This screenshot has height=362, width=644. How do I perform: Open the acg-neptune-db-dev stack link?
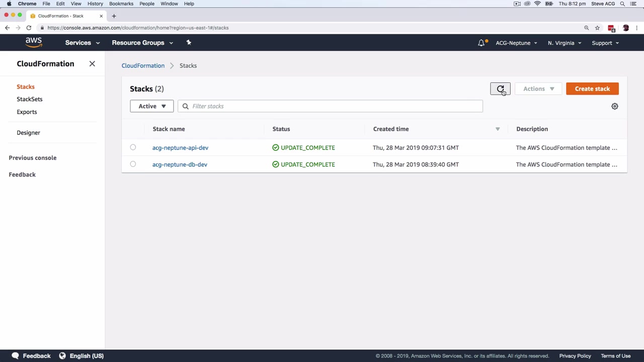click(x=180, y=164)
